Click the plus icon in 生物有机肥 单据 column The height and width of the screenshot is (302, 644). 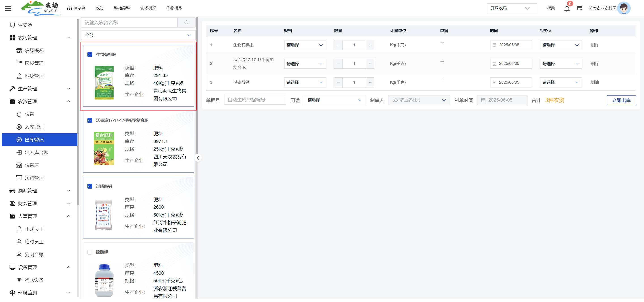coord(442,43)
